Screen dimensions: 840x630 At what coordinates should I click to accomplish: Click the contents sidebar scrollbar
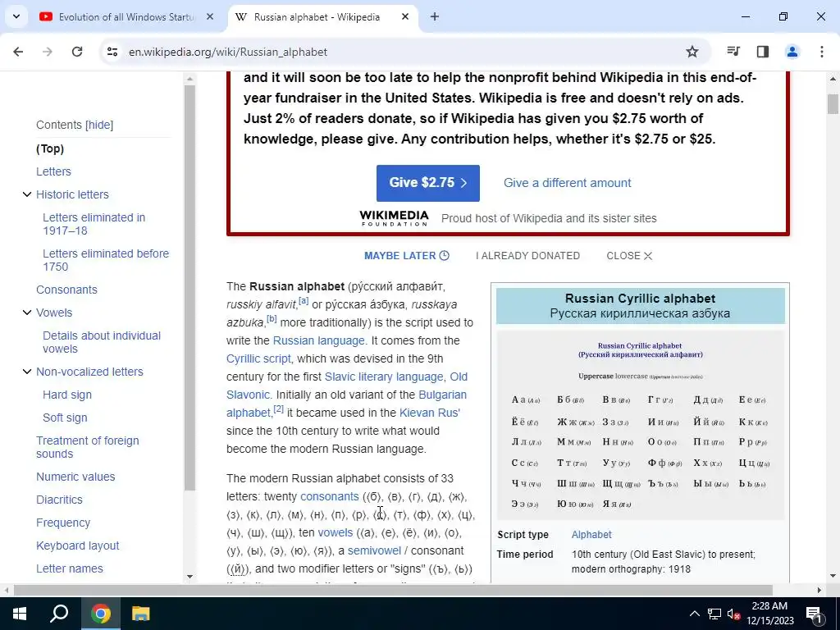click(x=189, y=286)
